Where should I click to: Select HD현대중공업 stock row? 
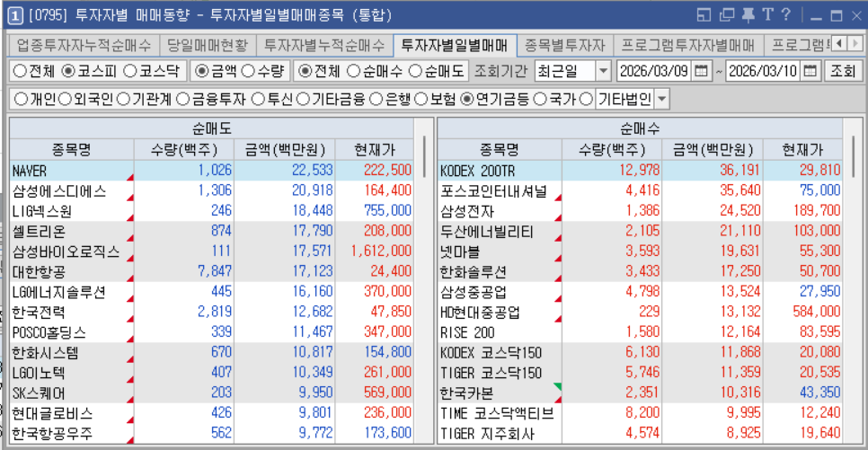[x=640, y=313]
